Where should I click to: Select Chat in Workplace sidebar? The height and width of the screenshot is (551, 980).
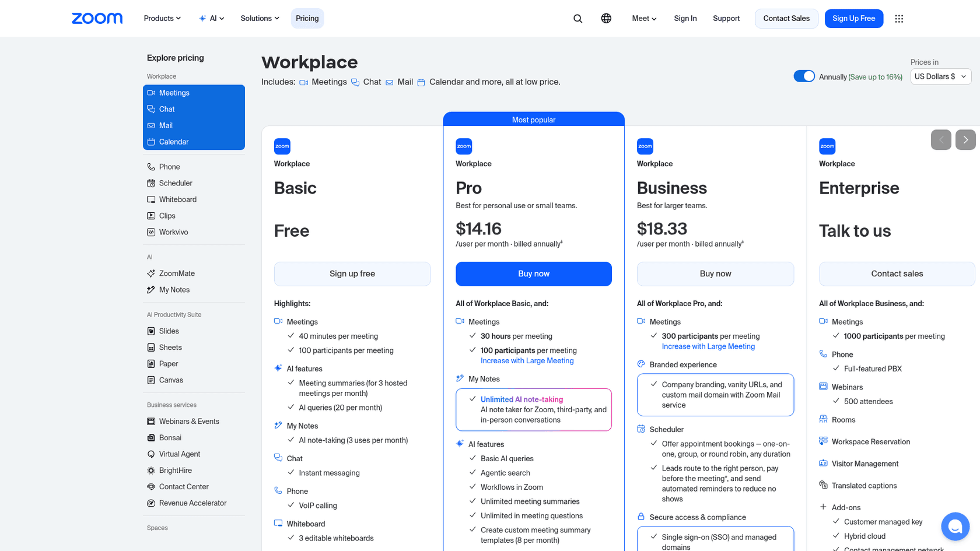194,109
